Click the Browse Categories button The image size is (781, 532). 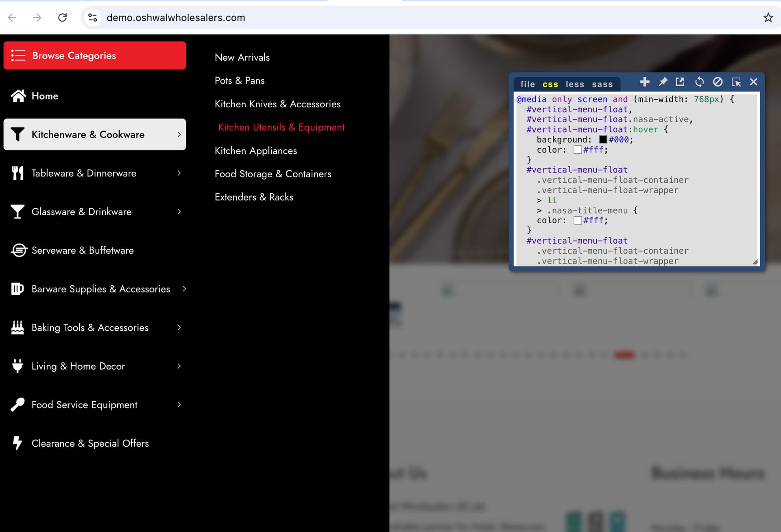click(x=94, y=56)
